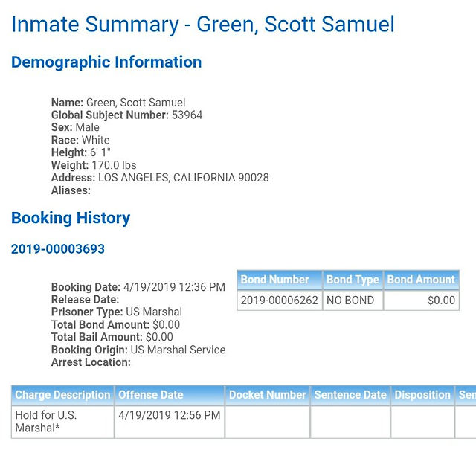Select the NO BOND cell
The height and width of the screenshot is (453, 476).
point(353,301)
